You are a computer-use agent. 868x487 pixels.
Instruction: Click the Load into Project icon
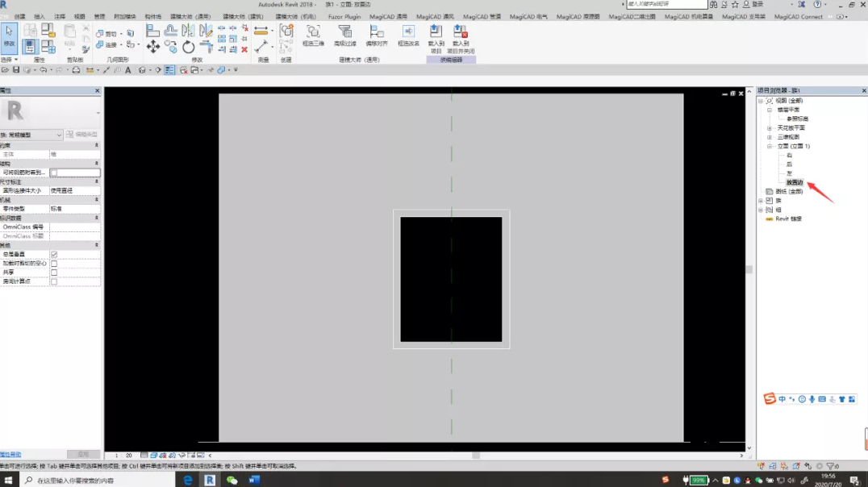point(436,39)
